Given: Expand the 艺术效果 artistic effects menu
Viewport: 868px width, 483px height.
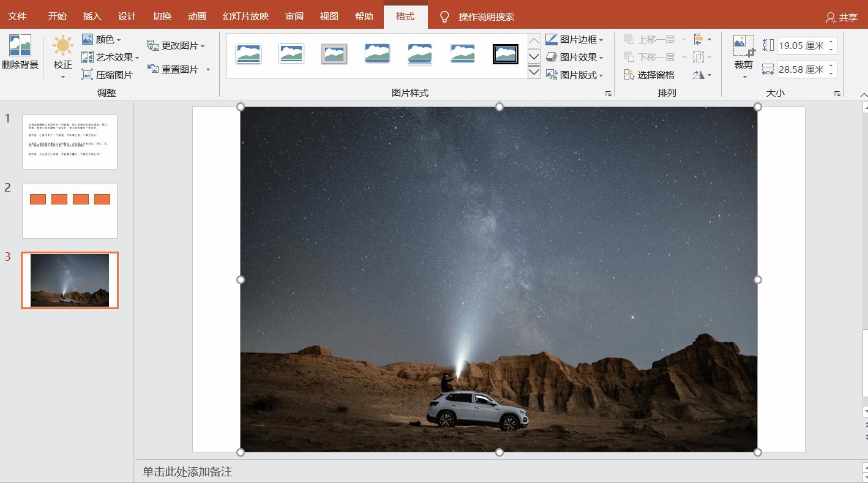Looking at the screenshot, I should click(x=110, y=58).
